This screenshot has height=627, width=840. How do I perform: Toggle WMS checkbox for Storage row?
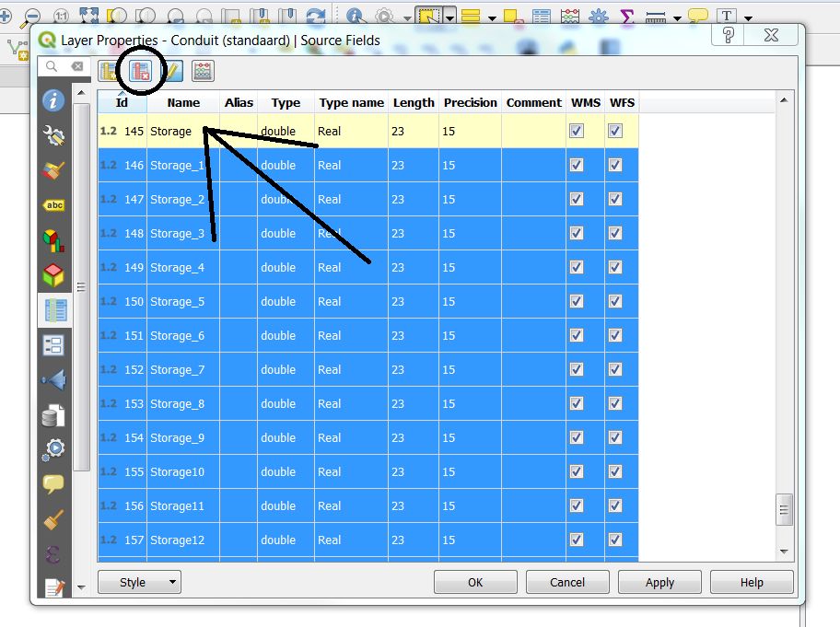pyautogui.click(x=577, y=131)
